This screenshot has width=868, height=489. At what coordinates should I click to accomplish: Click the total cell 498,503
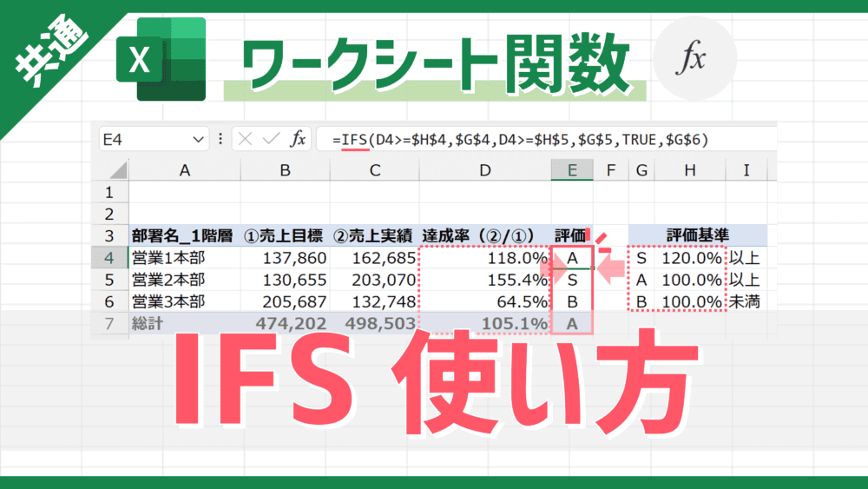pyautogui.click(x=375, y=323)
